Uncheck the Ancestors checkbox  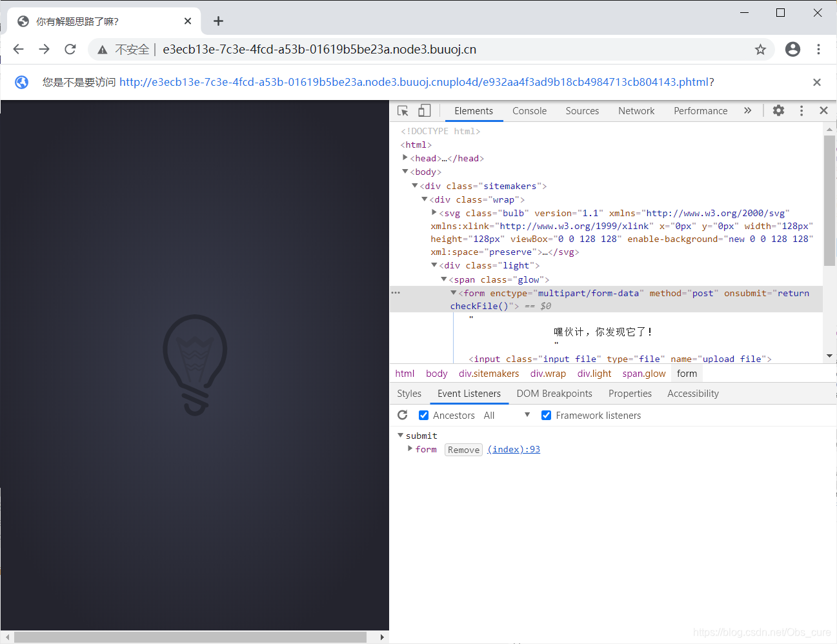(424, 416)
